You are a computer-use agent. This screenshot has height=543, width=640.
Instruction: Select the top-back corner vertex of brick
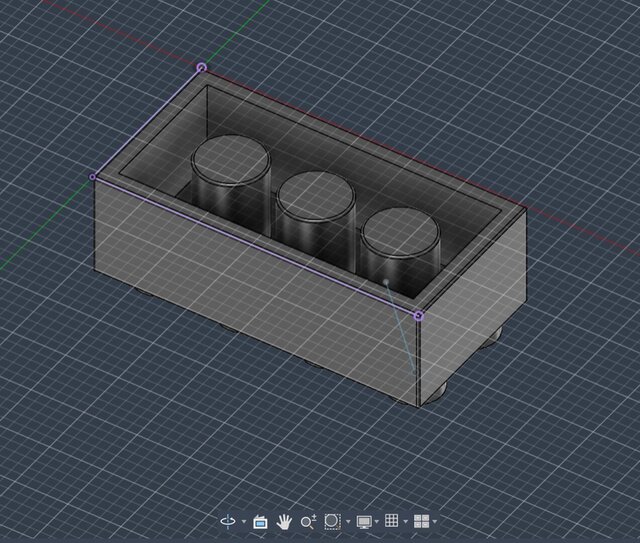[x=201, y=67]
